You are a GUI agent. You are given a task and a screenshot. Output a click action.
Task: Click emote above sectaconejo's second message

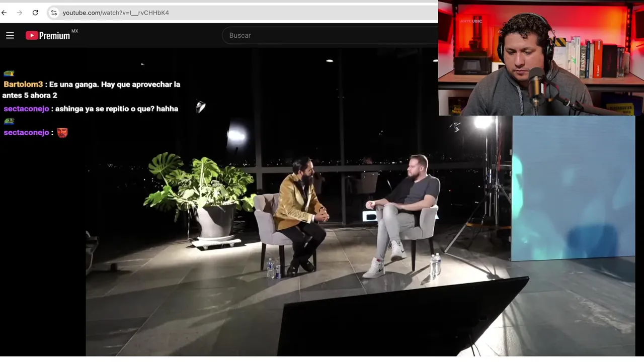click(x=9, y=121)
